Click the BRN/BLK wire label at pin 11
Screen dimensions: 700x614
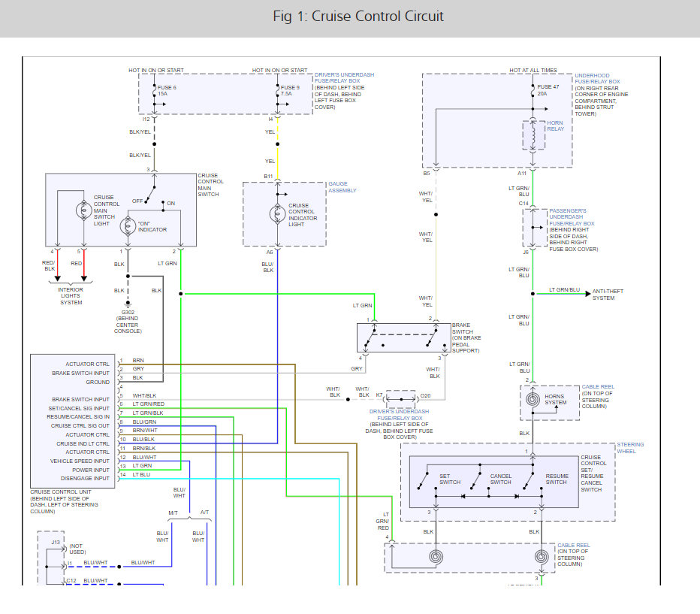(143, 449)
